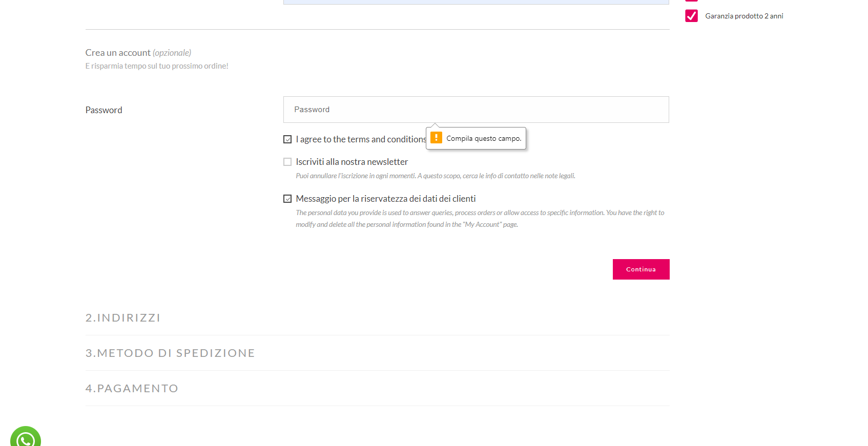868x446 pixels.
Task: Click the personal data usage description text
Action: 479,219
